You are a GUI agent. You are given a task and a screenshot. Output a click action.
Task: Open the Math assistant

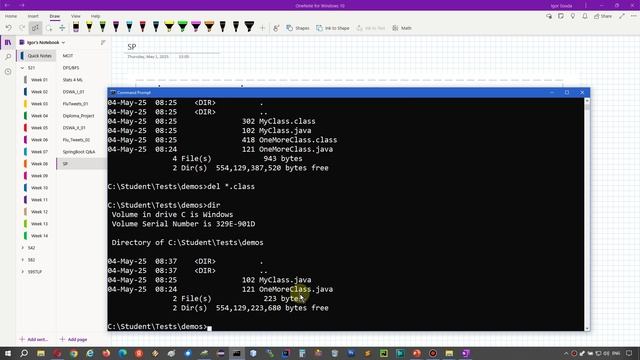click(x=402, y=28)
